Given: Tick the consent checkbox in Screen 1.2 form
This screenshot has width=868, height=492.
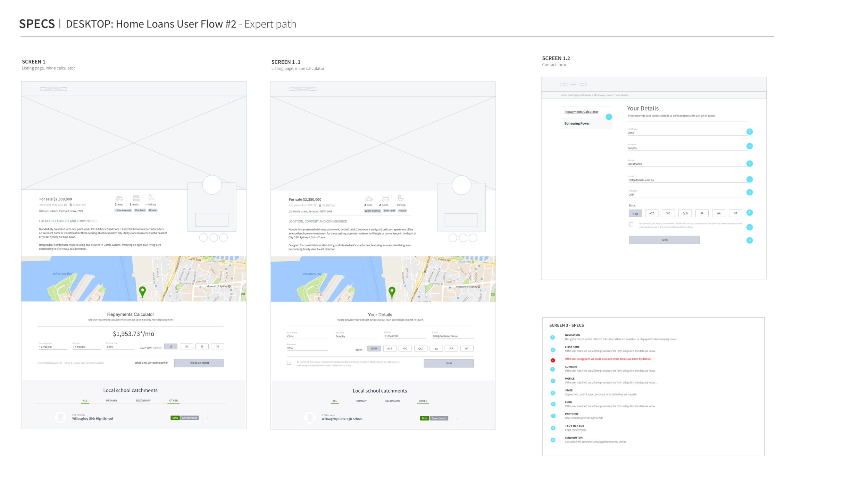Looking at the screenshot, I should point(631,224).
